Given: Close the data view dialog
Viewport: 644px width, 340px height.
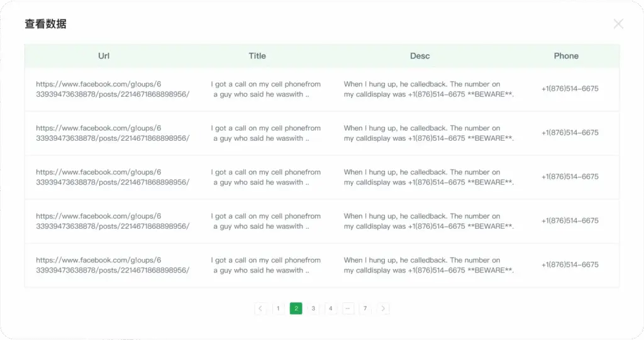Looking at the screenshot, I should [x=618, y=24].
